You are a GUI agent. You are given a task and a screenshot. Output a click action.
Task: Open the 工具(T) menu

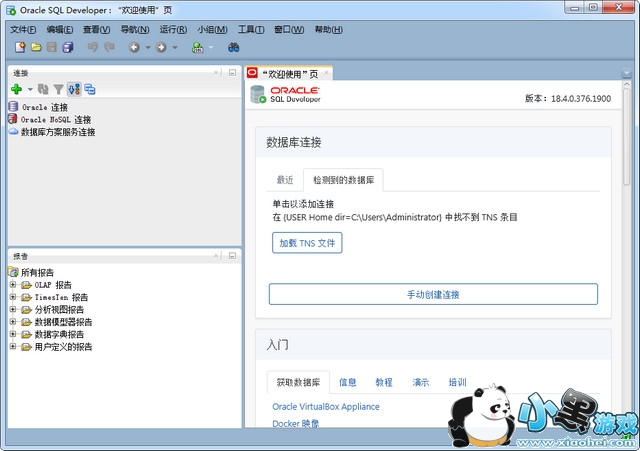[x=251, y=29]
